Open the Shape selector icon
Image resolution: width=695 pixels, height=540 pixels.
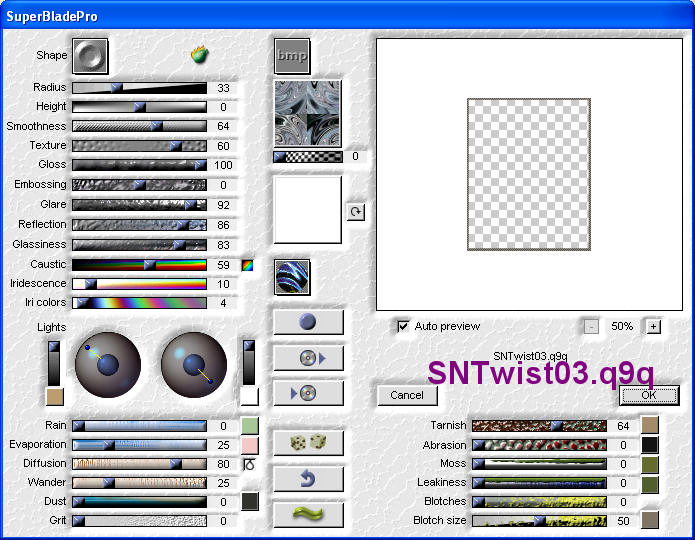pyautogui.click(x=90, y=56)
